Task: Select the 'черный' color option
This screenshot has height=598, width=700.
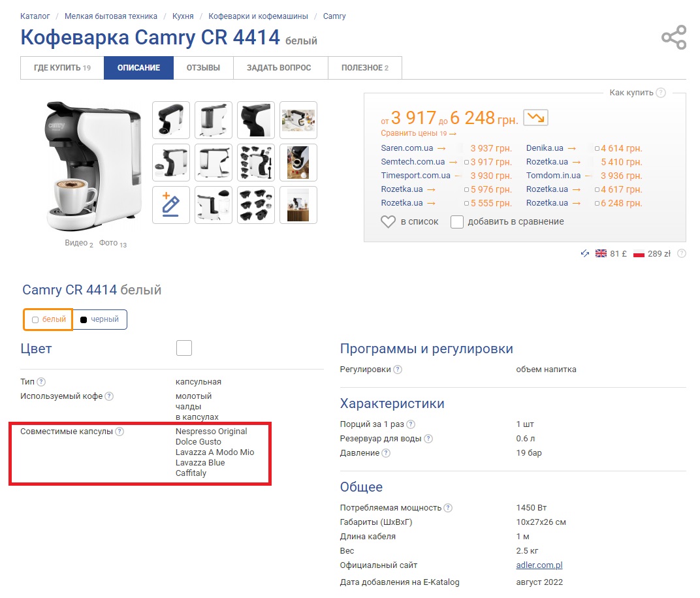Action: (x=99, y=320)
